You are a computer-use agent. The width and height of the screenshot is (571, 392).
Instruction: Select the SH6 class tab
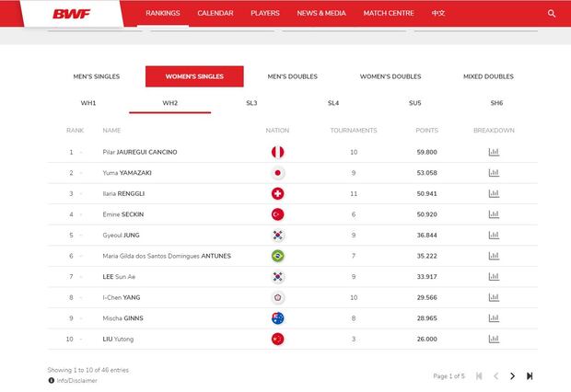496,103
